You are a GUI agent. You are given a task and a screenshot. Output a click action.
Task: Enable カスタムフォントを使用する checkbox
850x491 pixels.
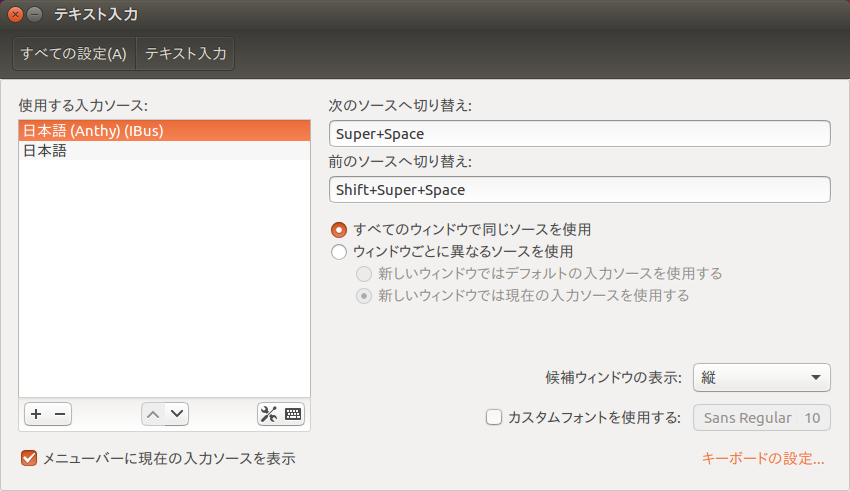click(x=493, y=418)
